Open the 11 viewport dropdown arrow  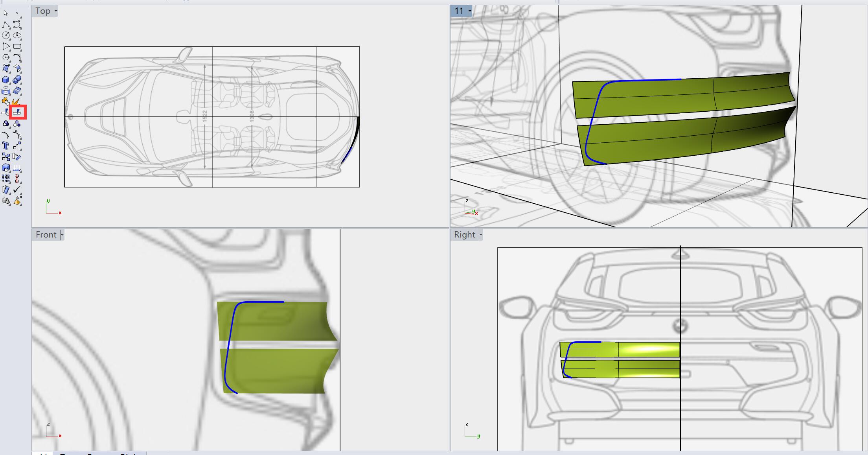coord(470,11)
